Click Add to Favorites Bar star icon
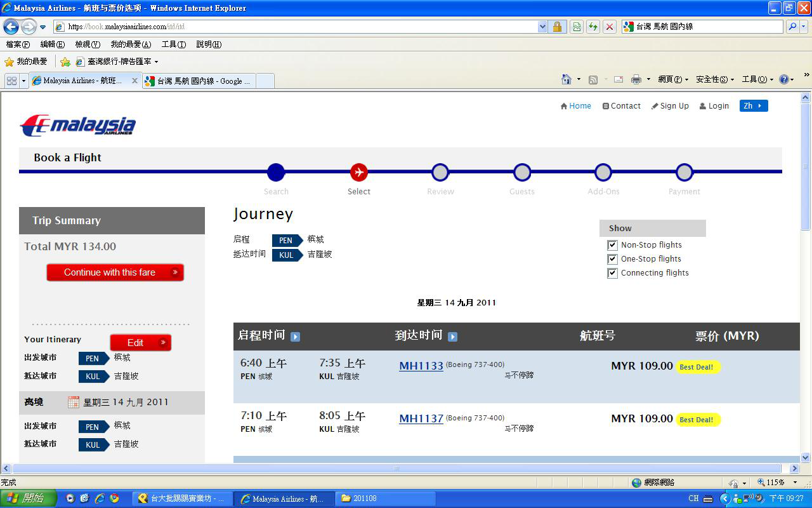The width and height of the screenshot is (812, 508). [65, 62]
